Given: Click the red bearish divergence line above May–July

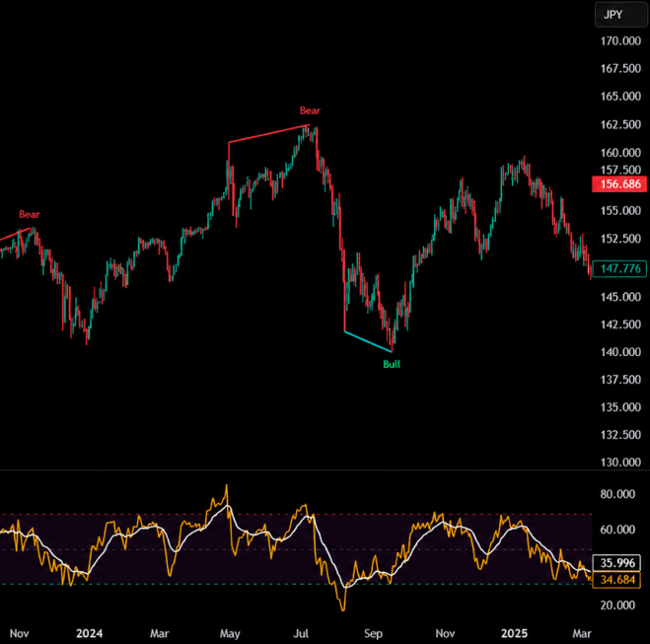Looking at the screenshot, I should click(268, 133).
